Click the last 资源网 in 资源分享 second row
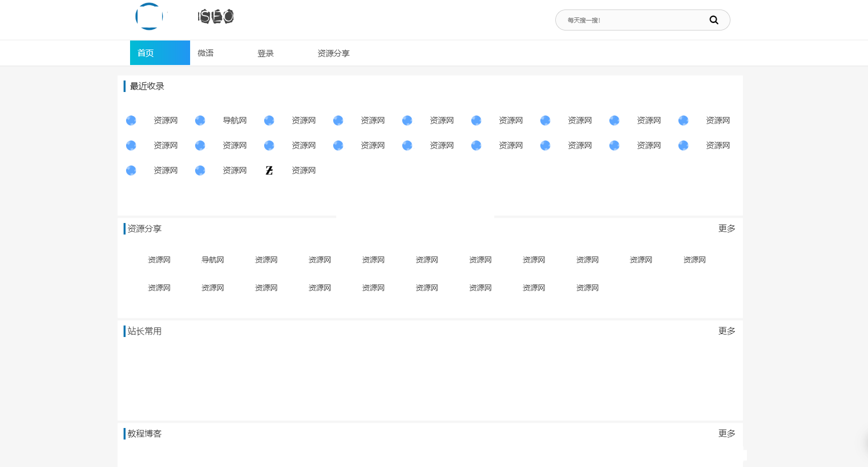868x467 pixels. pos(586,287)
